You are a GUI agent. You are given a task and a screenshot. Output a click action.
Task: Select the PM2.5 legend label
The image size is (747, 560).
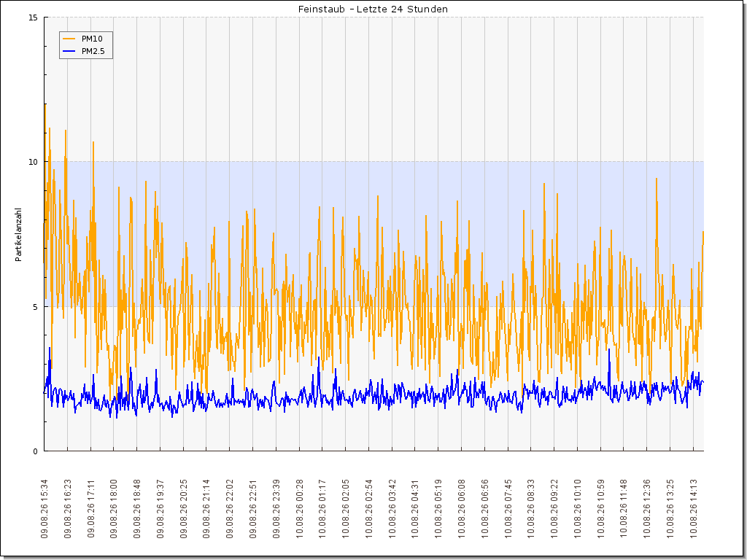click(x=93, y=52)
